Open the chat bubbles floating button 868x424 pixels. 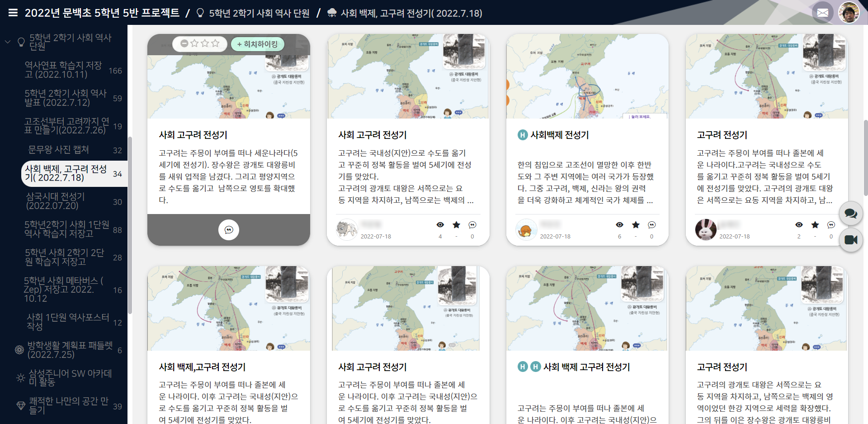[851, 213]
